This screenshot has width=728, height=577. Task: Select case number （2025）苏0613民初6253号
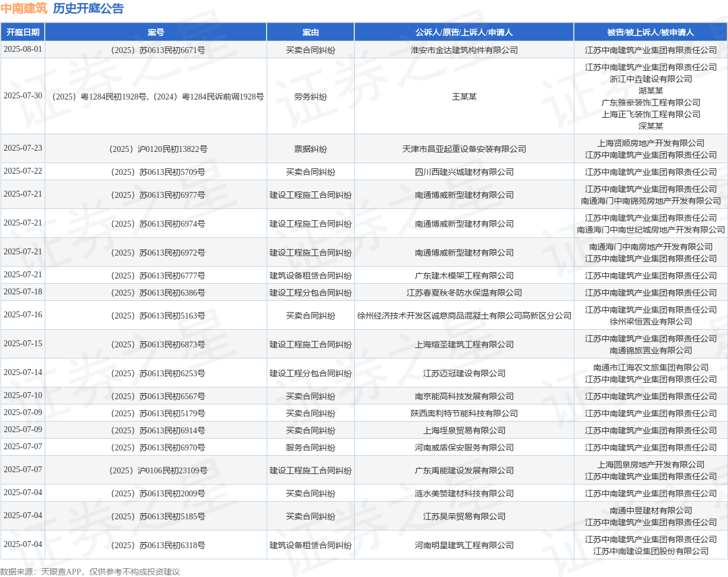coord(156,373)
